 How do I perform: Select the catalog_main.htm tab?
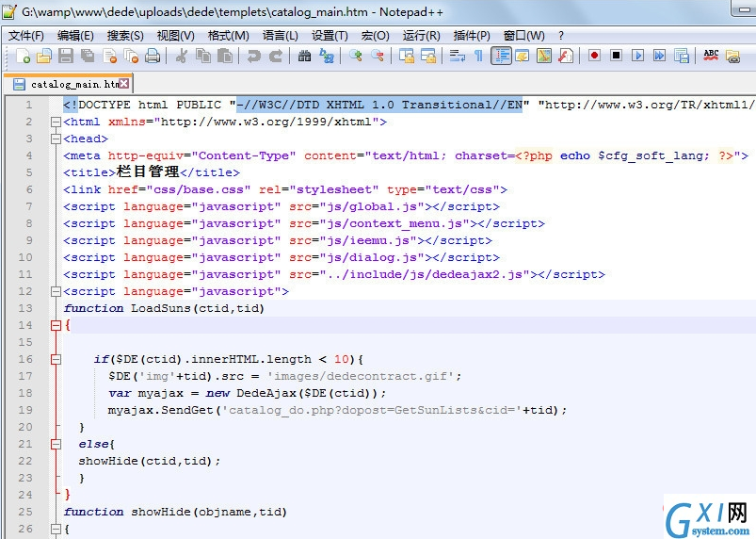(68, 84)
